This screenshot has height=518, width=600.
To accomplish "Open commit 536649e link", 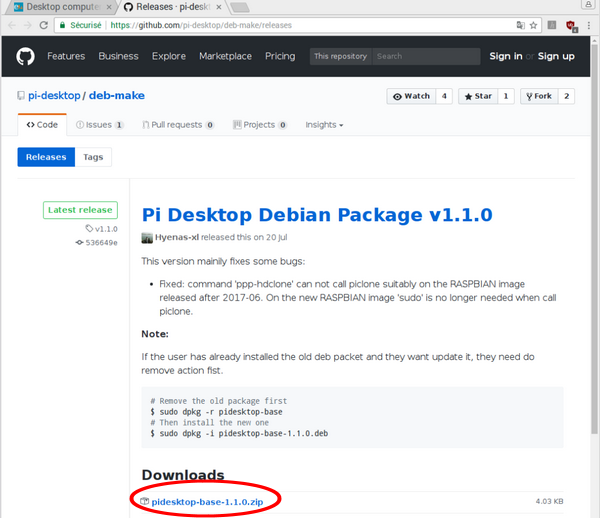I will click(x=101, y=243).
